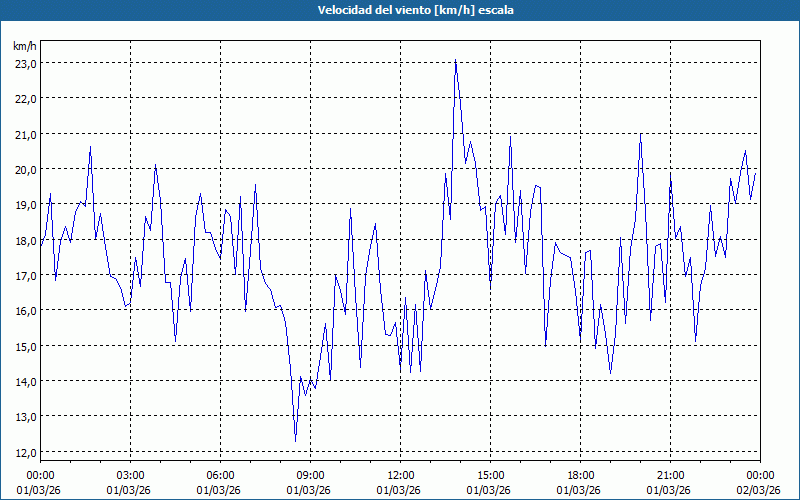The height and width of the screenshot is (500, 800).
Task: Select the 12:00 label on the time axis
Action: click(400, 475)
